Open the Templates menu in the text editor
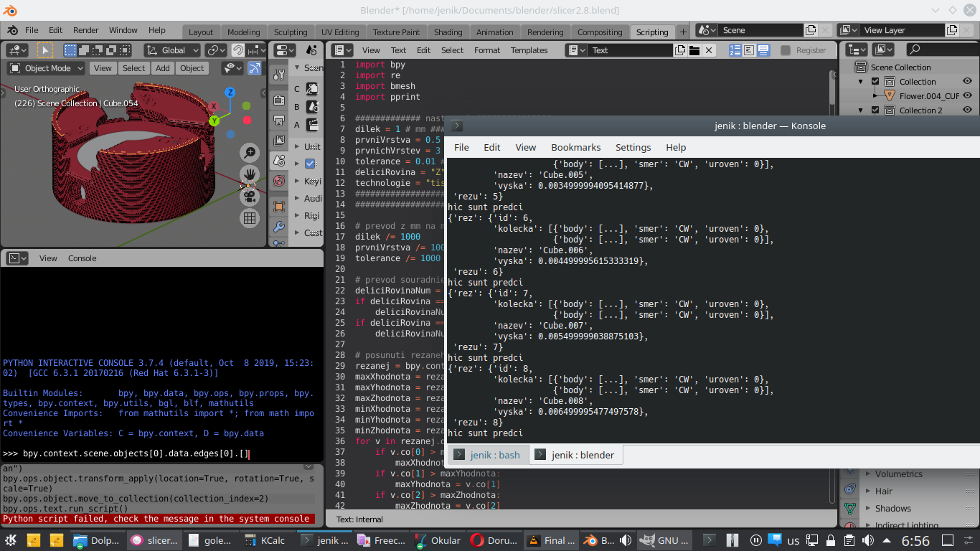The height and width of the screenshot is (551, 980). [x=529, y=50]
